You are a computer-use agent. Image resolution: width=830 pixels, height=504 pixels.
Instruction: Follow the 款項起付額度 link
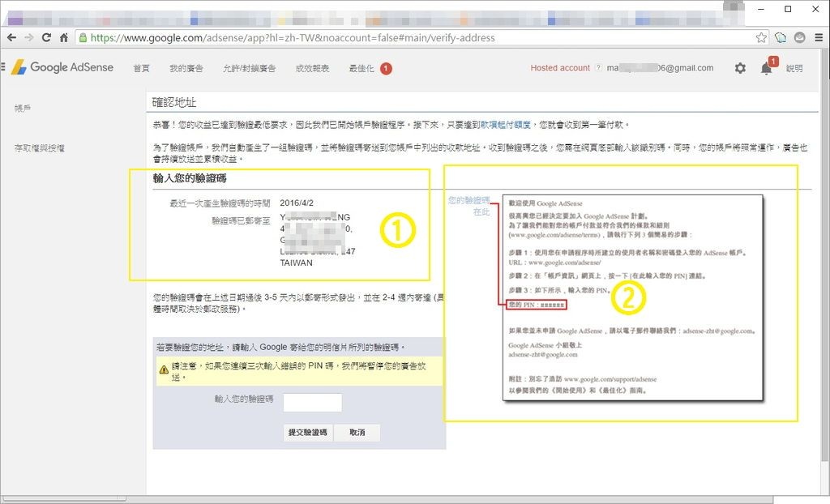click(506, 125)
